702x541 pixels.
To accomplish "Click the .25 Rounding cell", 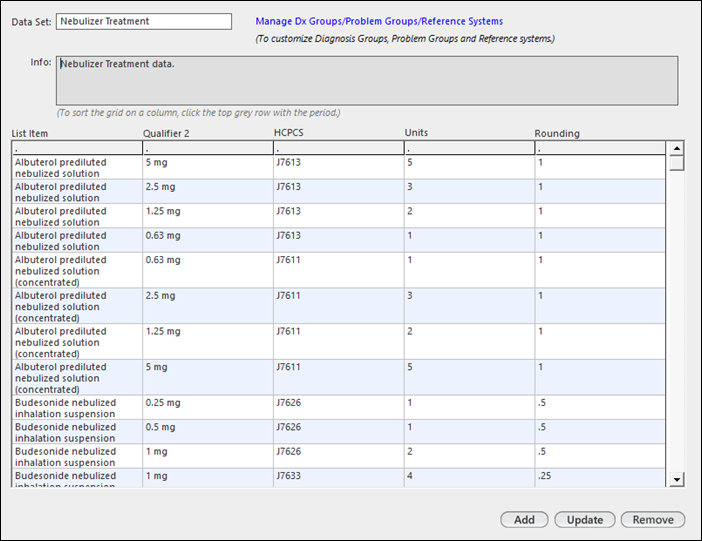I will coord(599,478).
